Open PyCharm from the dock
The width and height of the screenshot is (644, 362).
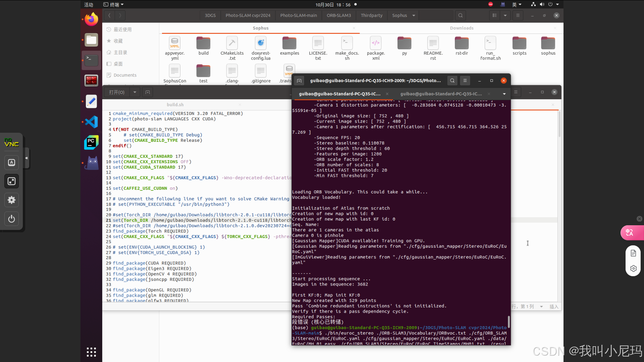coord(91,142)
